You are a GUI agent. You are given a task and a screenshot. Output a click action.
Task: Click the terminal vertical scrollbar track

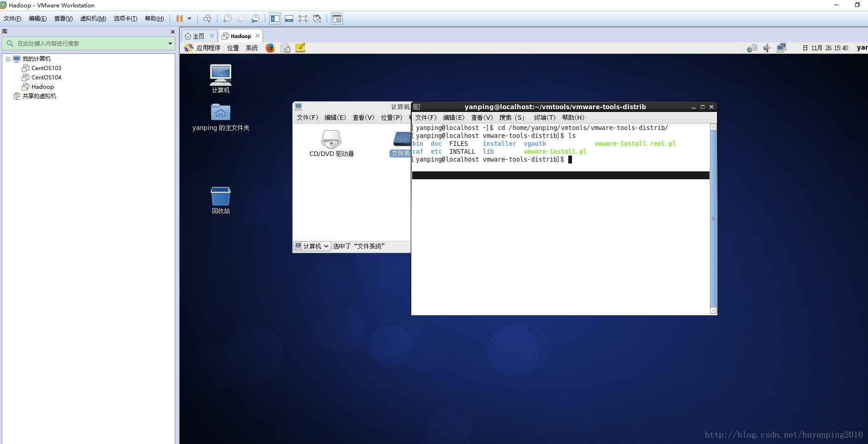tap(713, 219)
